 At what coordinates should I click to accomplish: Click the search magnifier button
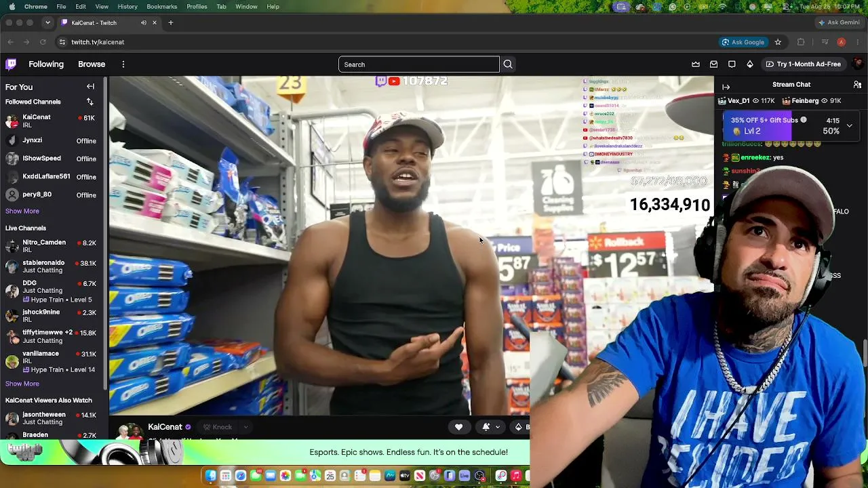(508, 64)
